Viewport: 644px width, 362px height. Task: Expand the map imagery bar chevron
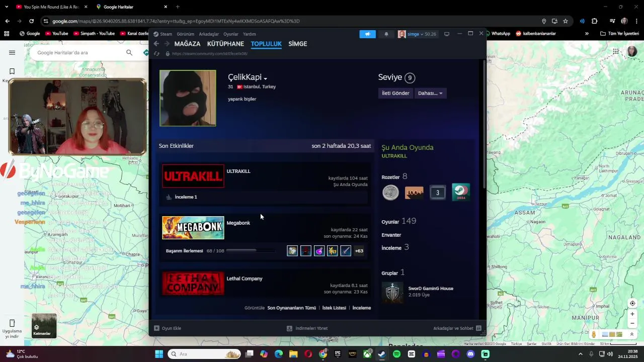631,334
